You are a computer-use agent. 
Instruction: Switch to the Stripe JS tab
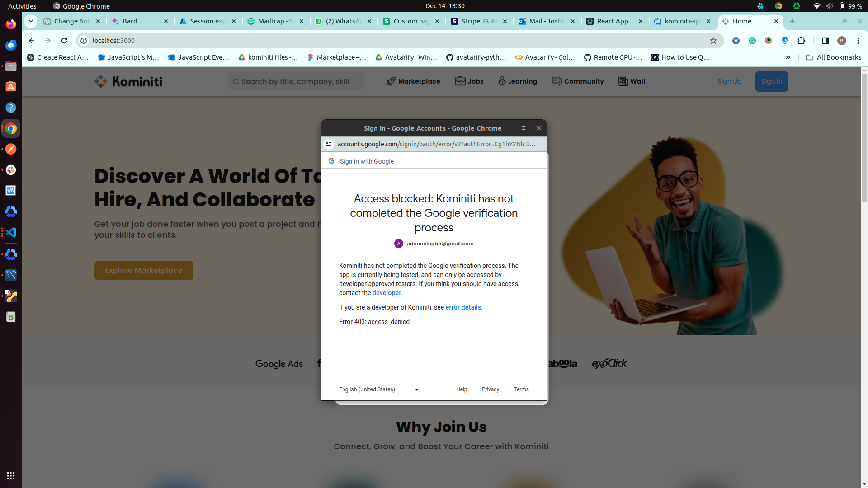(478, 21)
